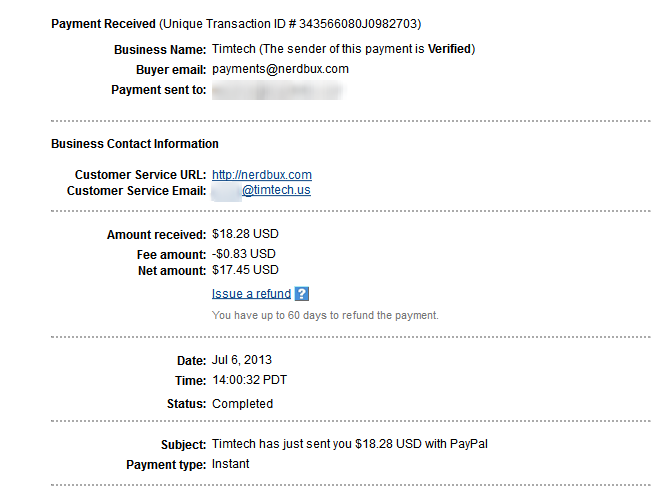668x502 pixels.
Task: Click the Business Name field label
Action: [x=160, y=49]
